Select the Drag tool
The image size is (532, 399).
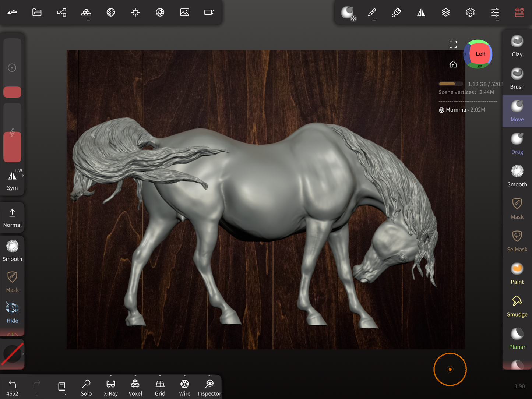coord(517,143)
